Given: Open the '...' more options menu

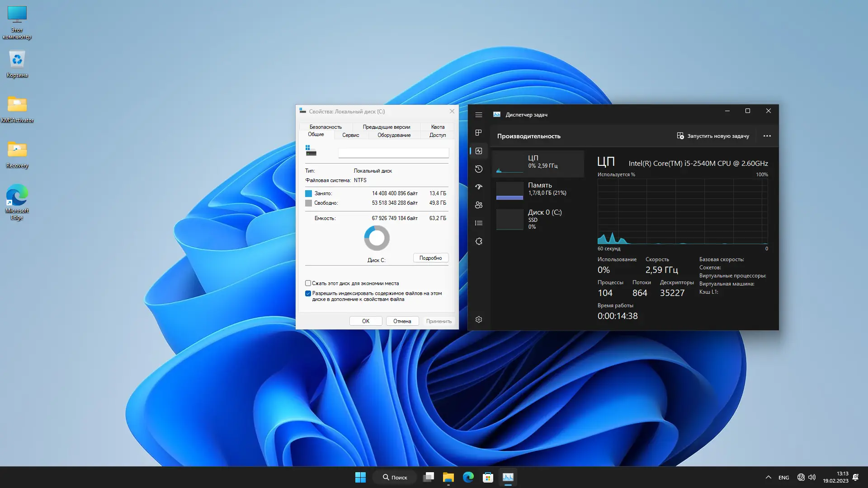Looking at the screenshot, I should tap(767, 136).
